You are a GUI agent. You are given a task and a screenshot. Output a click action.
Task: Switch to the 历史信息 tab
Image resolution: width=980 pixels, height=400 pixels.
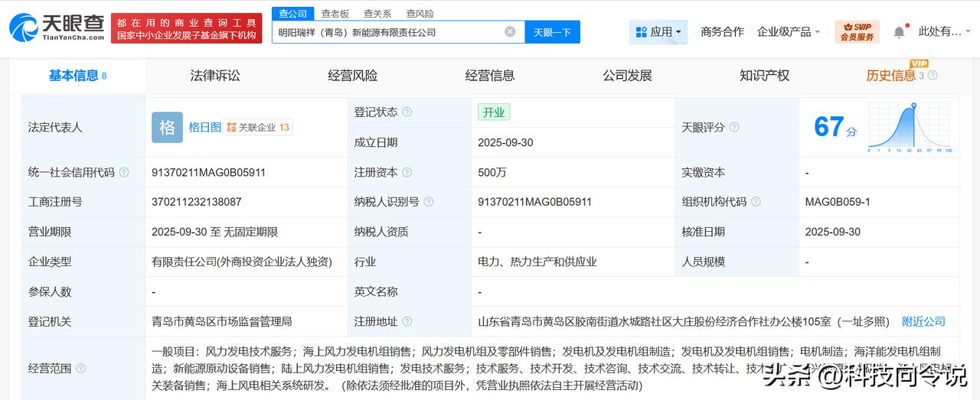[x=891, y=76]
